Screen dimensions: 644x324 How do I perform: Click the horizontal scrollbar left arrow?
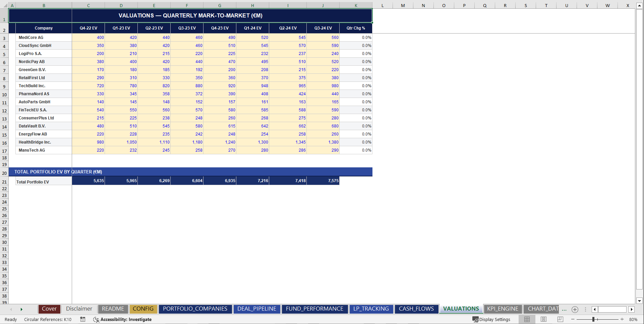tap(595, 309)
